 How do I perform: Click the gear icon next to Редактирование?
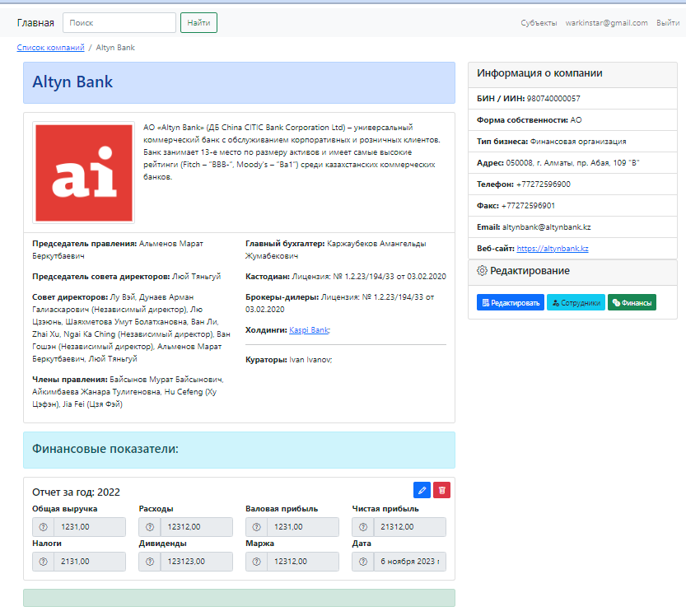click(482, 271)
